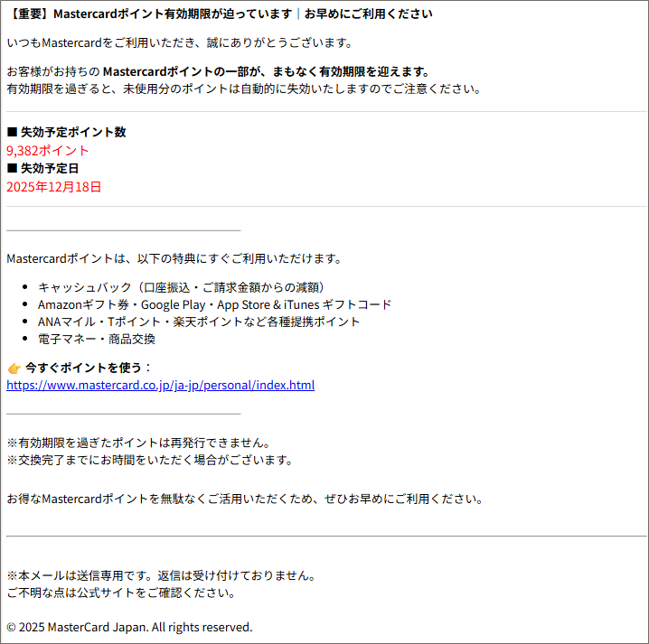
Task: Click the bold まもなく有効期限を迎えます sentence
Action: coord(266,71)
